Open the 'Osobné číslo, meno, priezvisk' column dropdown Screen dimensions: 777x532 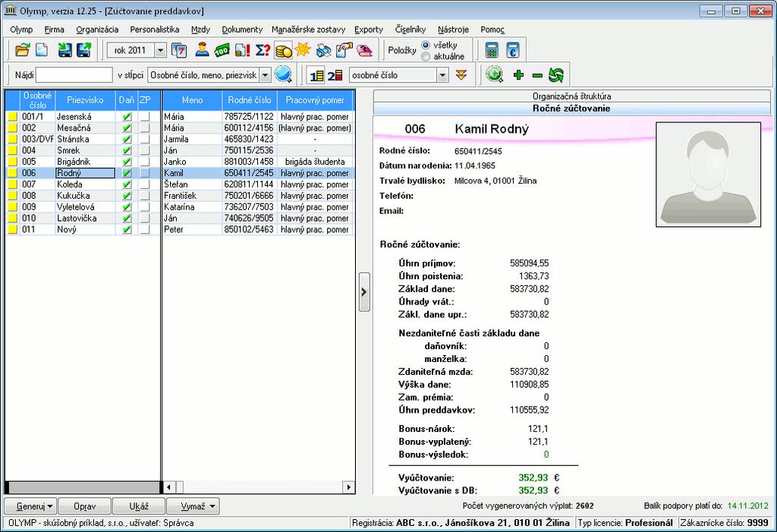coord(265,75)
